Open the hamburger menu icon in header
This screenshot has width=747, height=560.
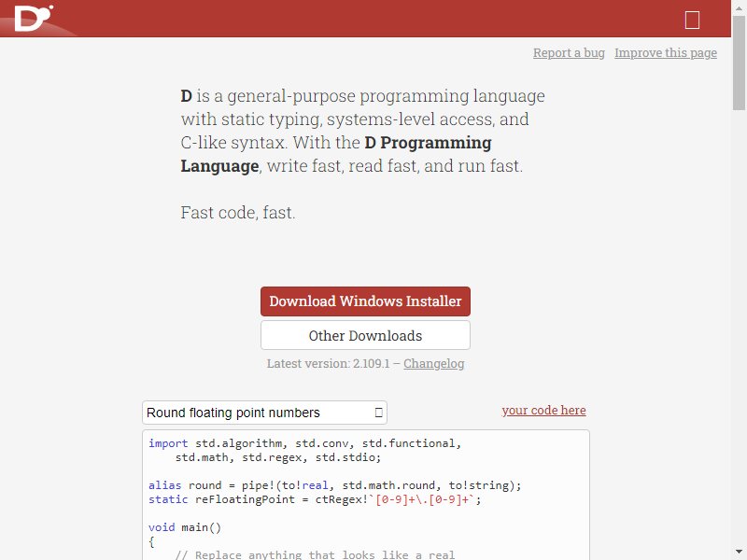click(x=692, y=20)
